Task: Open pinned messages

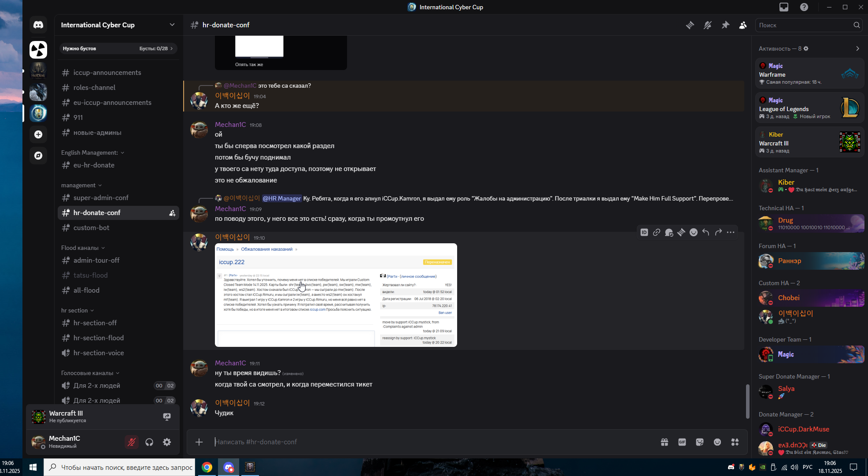Action: pyautogui.click(x=725, y=25)
